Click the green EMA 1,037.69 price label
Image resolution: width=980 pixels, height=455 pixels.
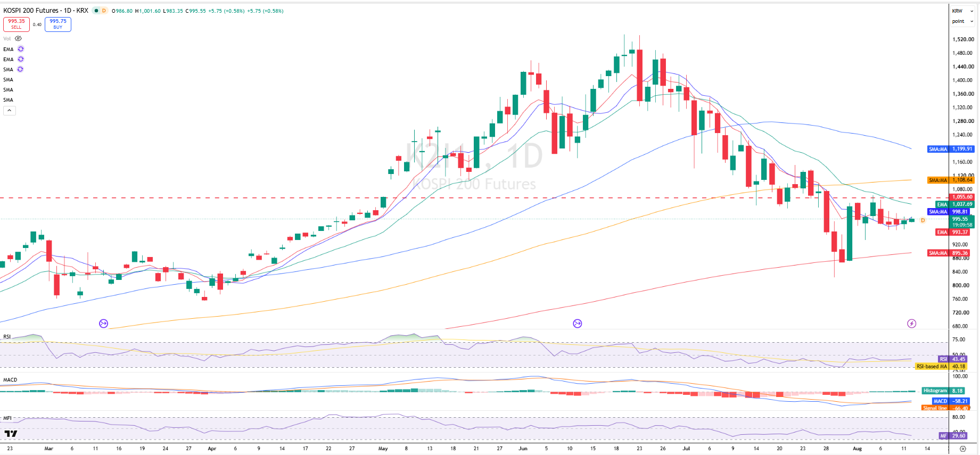[955, 204]
